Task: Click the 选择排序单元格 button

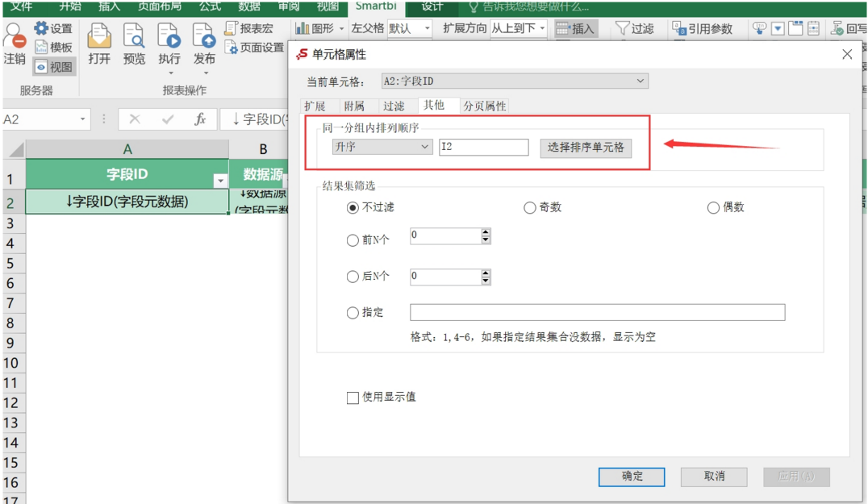Action: 586,147
